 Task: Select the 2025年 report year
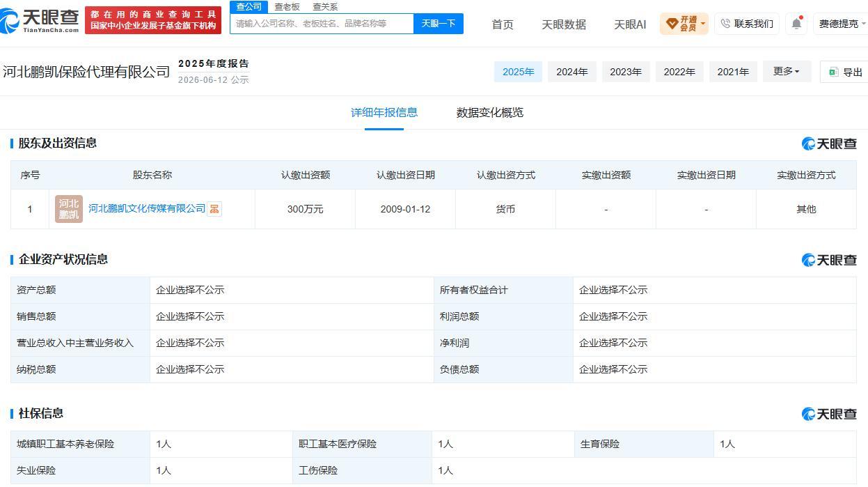[x=518, y=72]
